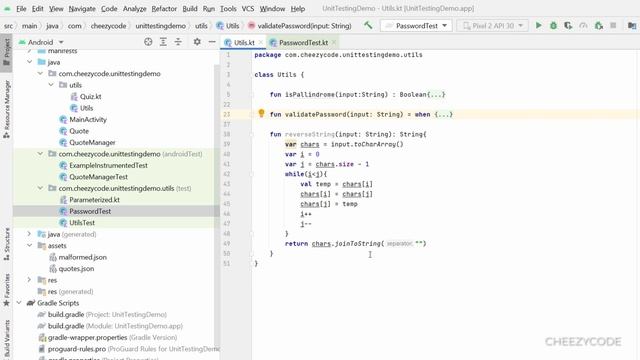
Task: Open the Structure side tab
Action: [6, 244]
